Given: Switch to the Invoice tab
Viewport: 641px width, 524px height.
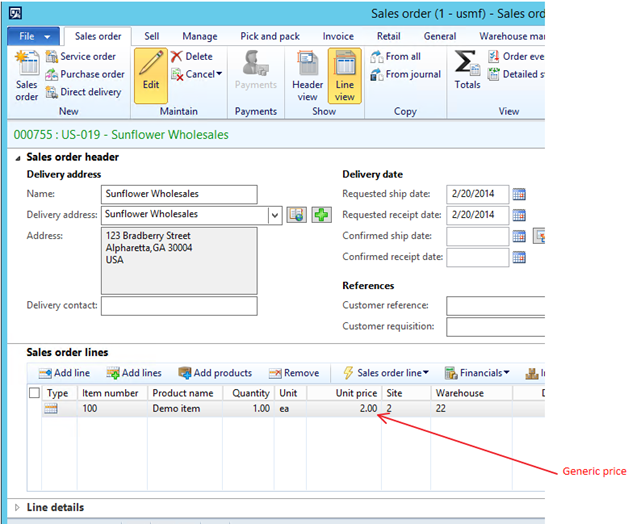Looking at the screenshot, I should [x=338, y=36].
